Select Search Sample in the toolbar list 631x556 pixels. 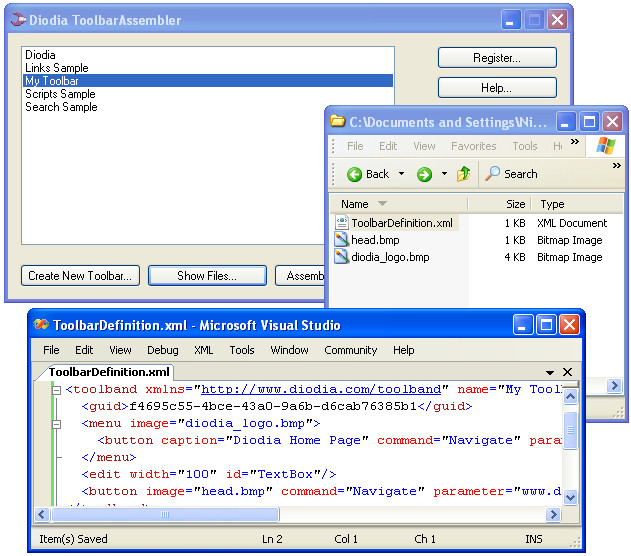(x=207, y=107)
